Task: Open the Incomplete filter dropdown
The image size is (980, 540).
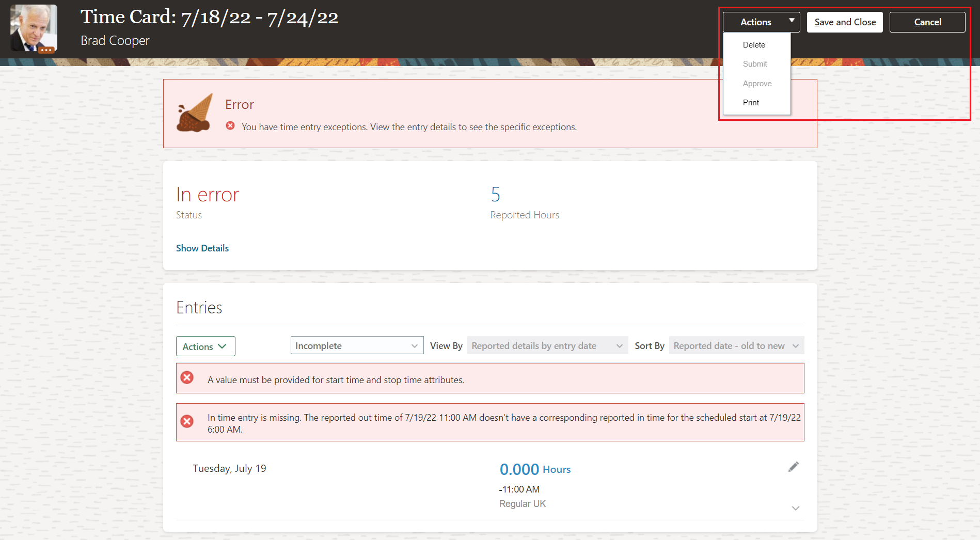Action: [x=357, y=345]
